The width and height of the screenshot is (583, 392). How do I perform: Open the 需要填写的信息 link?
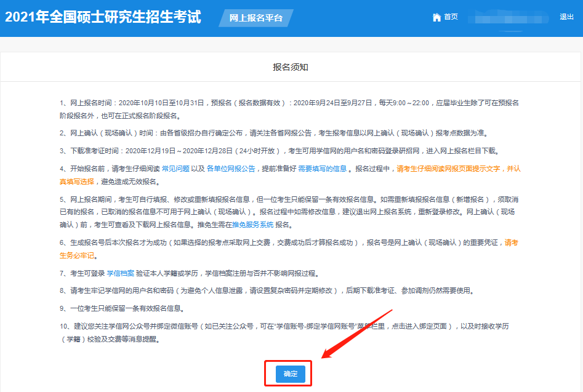tap(323, 169)
